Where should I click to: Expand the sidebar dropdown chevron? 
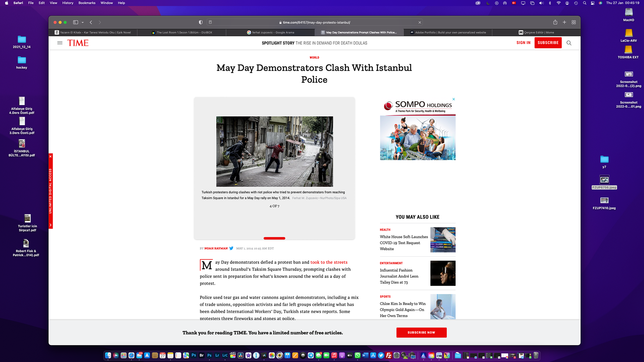[x=83, y=22]
